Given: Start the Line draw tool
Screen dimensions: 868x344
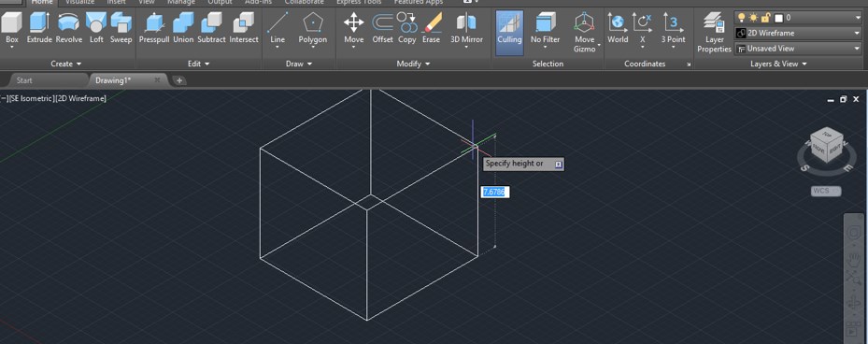Looking at the screenshot, I should [x=277, y=28].
